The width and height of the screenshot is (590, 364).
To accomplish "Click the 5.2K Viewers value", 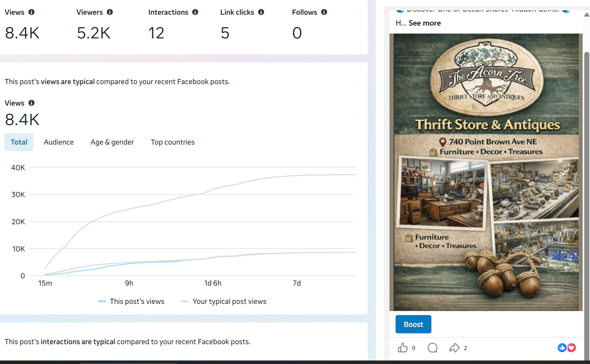I will point(94,33).
